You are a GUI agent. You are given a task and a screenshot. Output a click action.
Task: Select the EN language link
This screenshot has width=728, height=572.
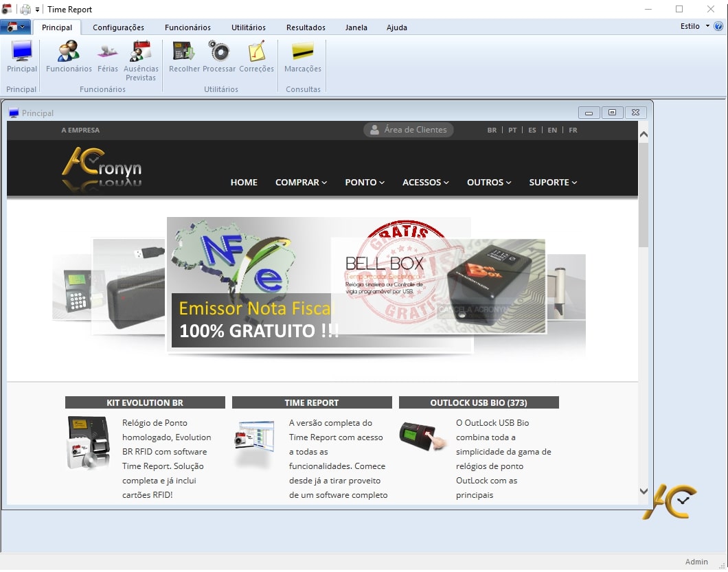click(552, 130)
